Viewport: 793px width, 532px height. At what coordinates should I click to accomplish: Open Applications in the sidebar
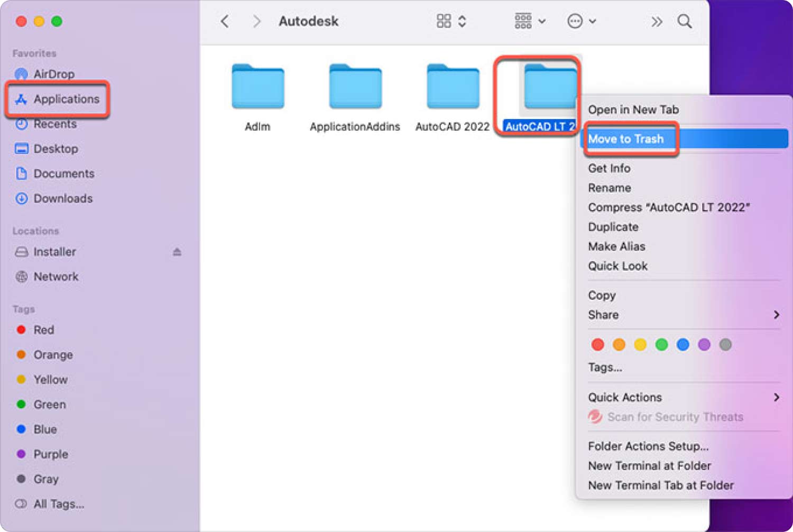point(58,99)
